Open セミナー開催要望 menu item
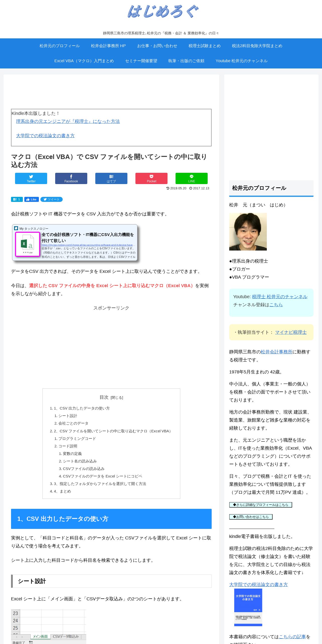Screen dimensions: 322x644 [141, 61]
